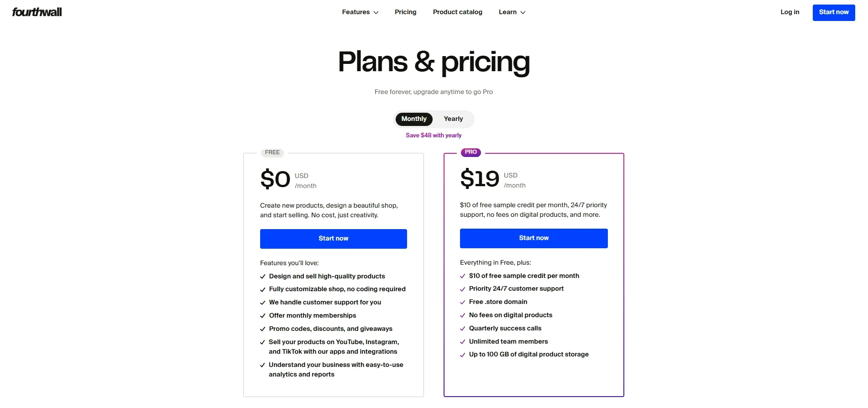Click the checkmark beside Priority 24/7 customer support
The height and width of the screenshot is (408, 868).
(462, 289)
